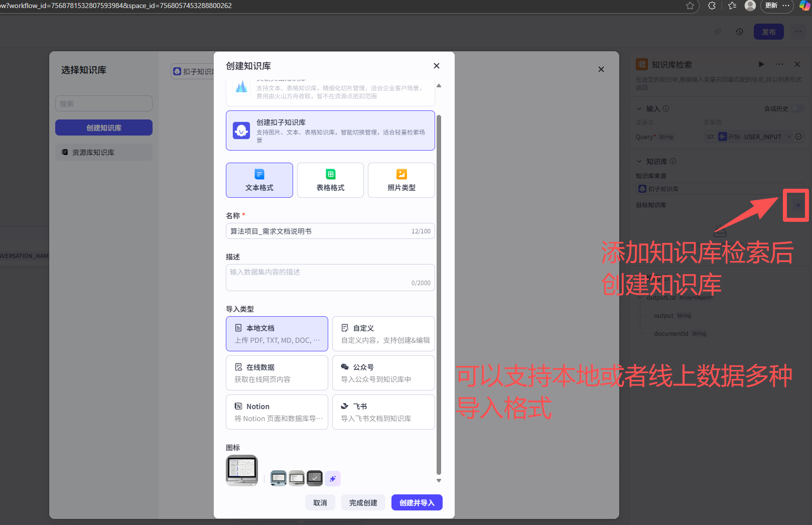Click the 创建并导入 button
The width and height of the screenshot is (812, 525).
coord(417,502)
